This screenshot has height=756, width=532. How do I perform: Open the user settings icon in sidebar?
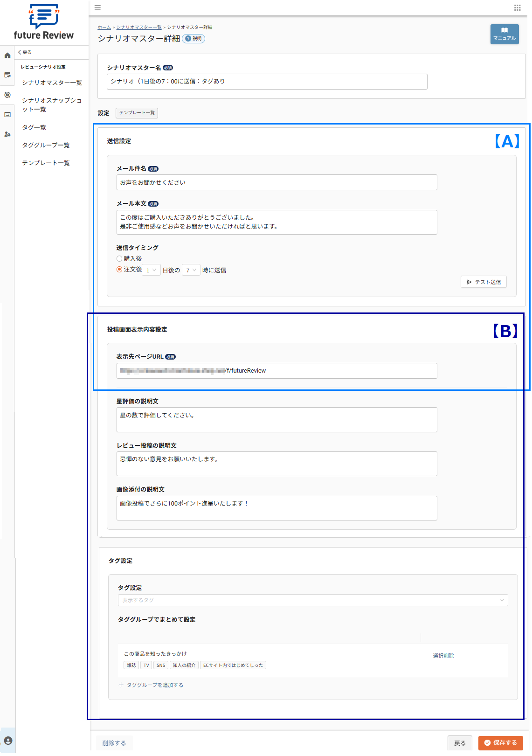click(x=7, y=134)
